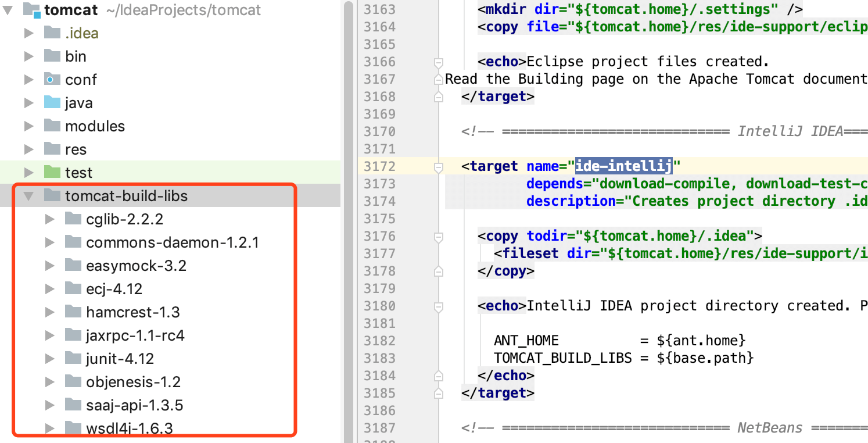This screenshot has width=868, height=443.
Task: Fold the echo block at line 3166
Action: pos(439,62)
